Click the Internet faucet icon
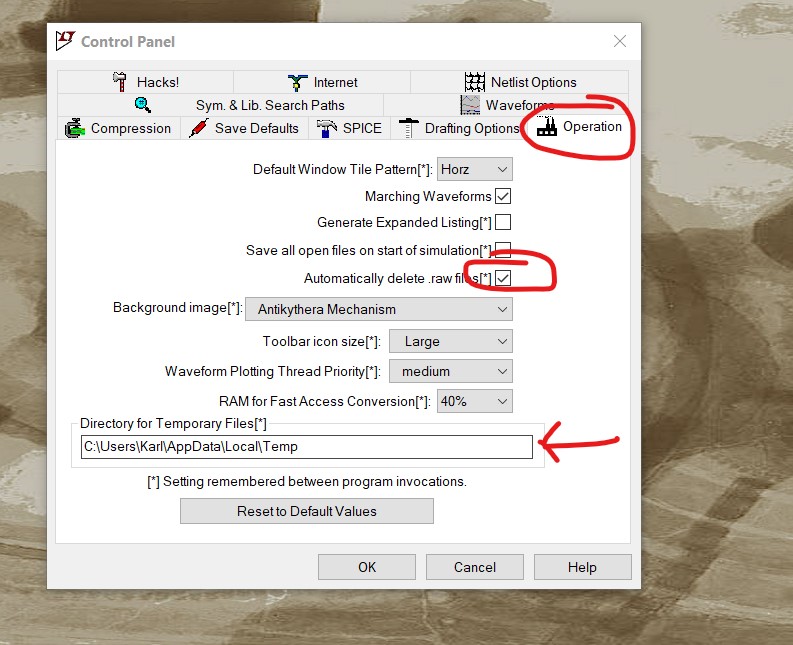This screenshot has height=645, width=793. pyautogui.click(x=297, y=82)
